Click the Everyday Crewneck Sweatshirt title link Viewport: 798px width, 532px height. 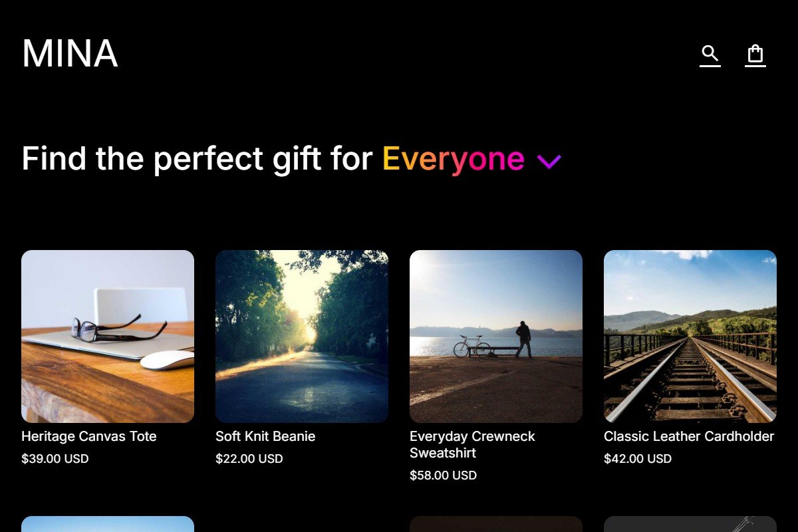click(x=473, y=445)
